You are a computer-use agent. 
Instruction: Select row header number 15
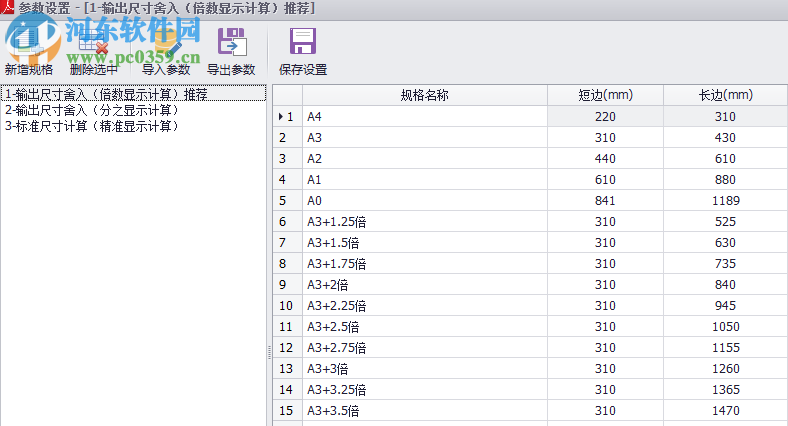(287, 410)
